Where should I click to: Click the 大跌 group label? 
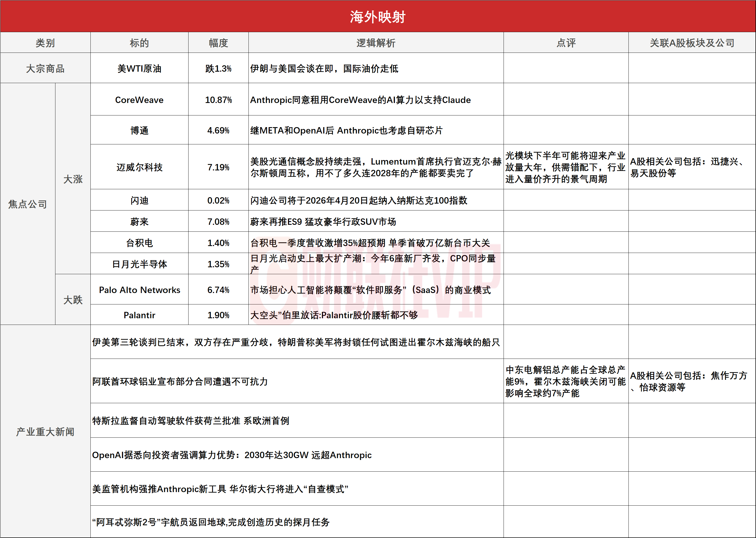pos(73,300)
